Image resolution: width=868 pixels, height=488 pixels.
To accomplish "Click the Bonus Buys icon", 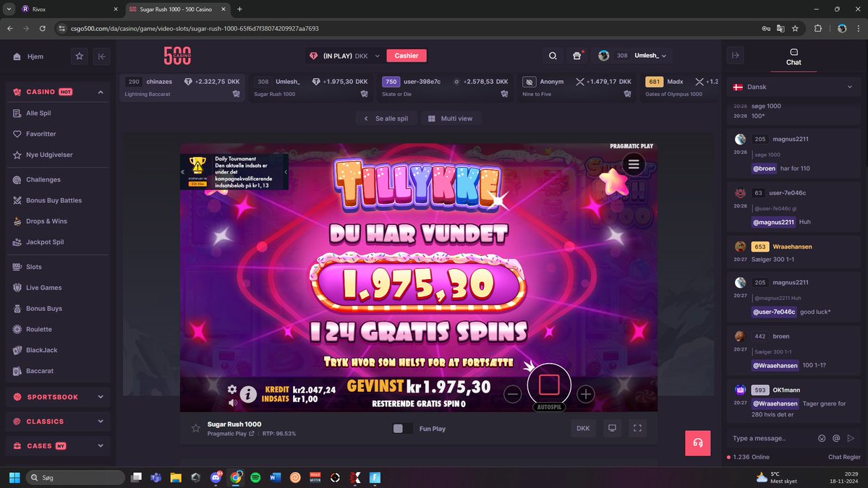I will [18, 309].
